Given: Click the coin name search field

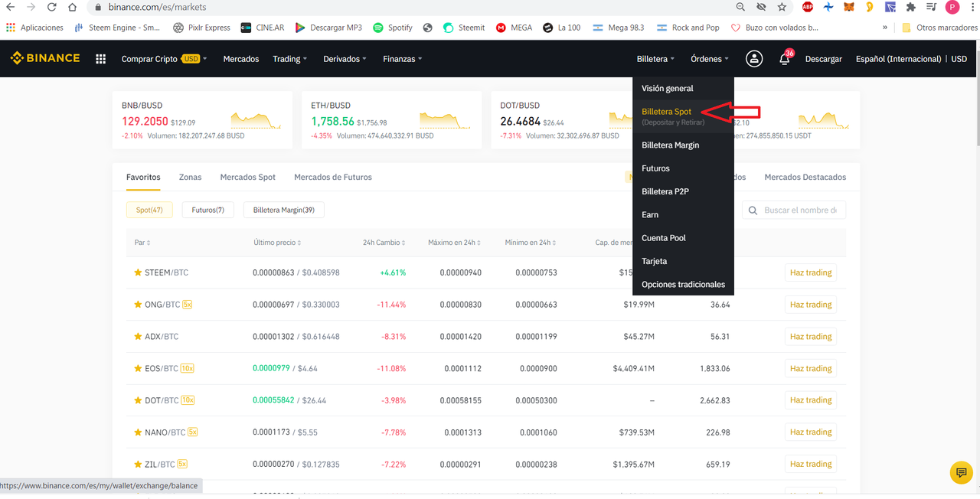Looking at the screenshot, I should tap(794, 210).
